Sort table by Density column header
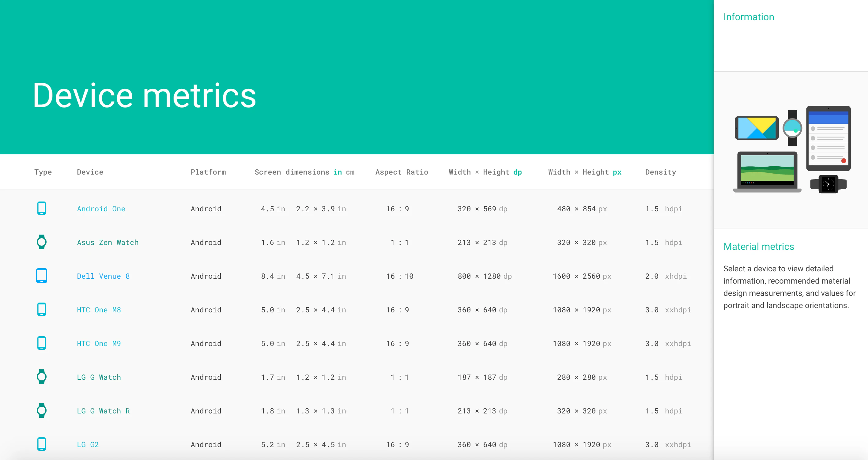This screenshot has height=460, width=868. point(660,172)
